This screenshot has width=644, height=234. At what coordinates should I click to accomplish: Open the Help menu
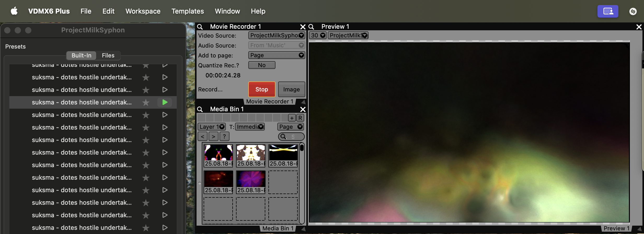(258, 11)
